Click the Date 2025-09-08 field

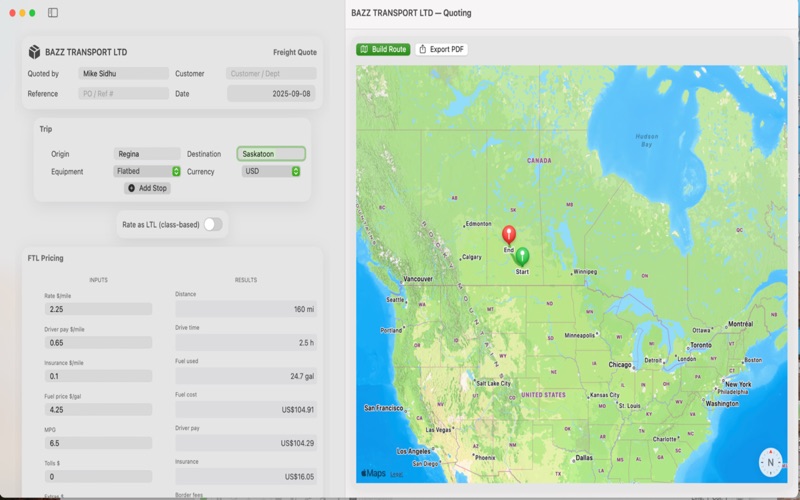tap(271, 94)
